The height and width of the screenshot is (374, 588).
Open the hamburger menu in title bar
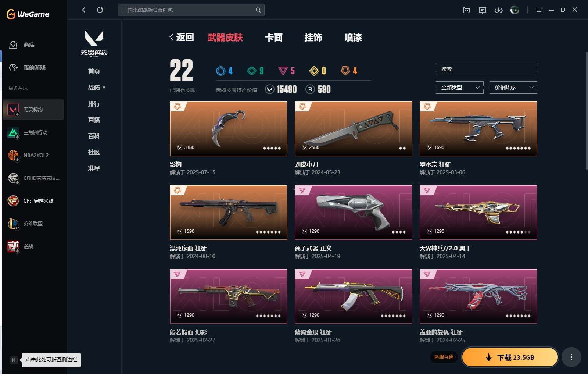click(x=539, y=10)
